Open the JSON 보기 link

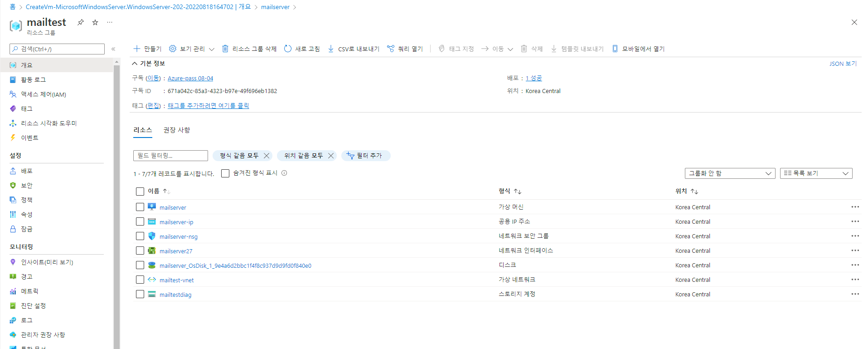[843, 64]
